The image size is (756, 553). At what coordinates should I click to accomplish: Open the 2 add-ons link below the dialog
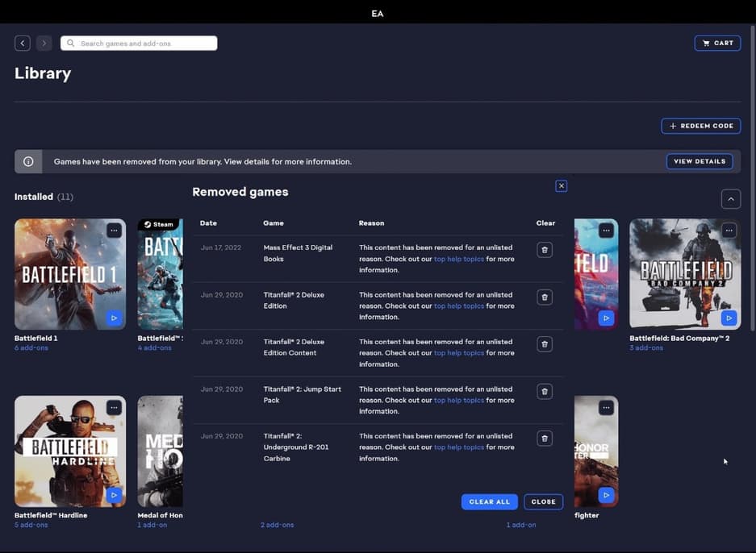coord(278,525)
